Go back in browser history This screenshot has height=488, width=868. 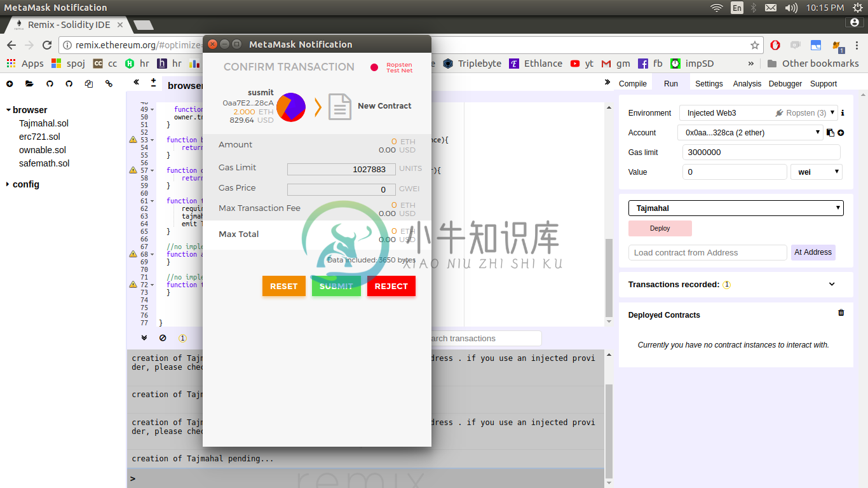pyautogui.click(x=11, y=45)
